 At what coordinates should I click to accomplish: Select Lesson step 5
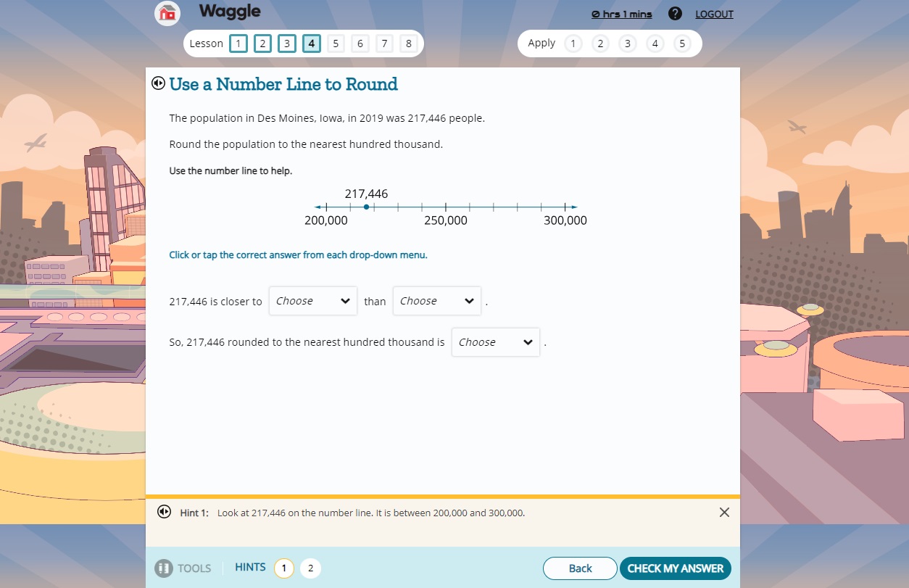(x=336, y=44)
